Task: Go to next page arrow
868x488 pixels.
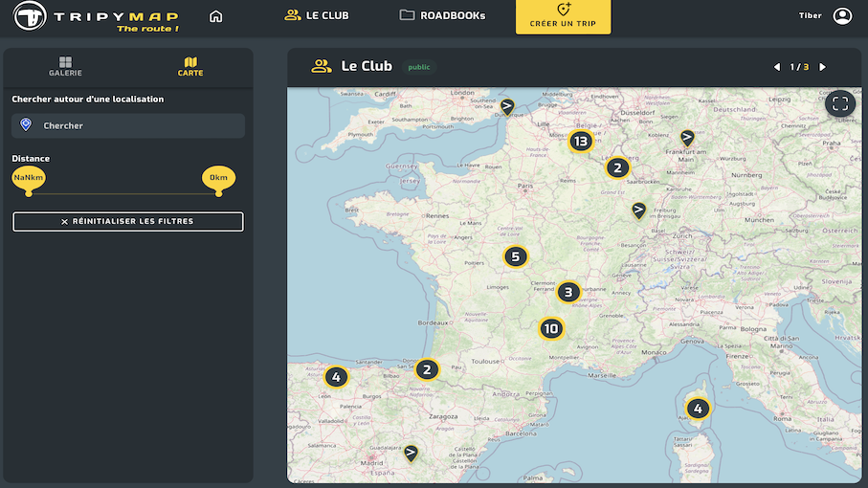Action: point(822,67)
